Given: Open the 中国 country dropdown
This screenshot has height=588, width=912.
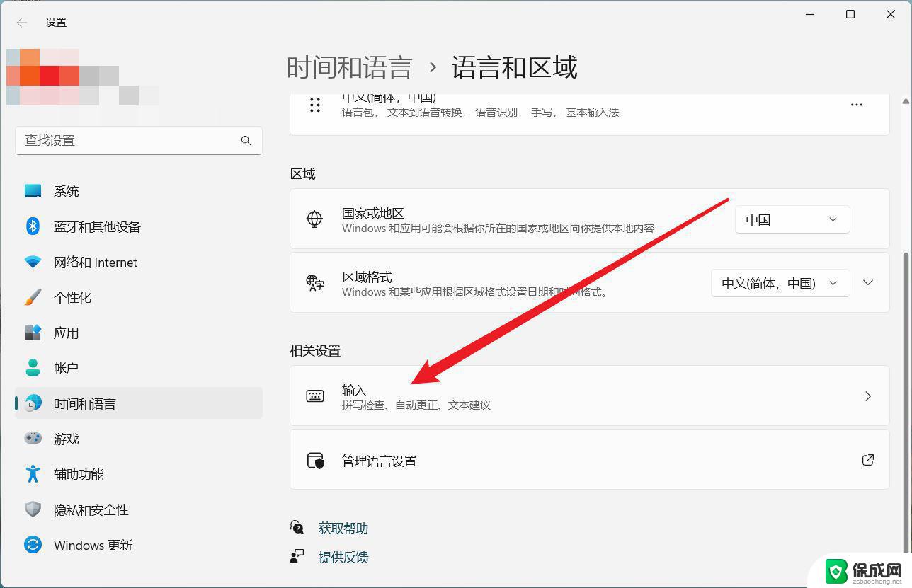Looking at the screenshot, I should pyautogui.click(x=792, y=219).
